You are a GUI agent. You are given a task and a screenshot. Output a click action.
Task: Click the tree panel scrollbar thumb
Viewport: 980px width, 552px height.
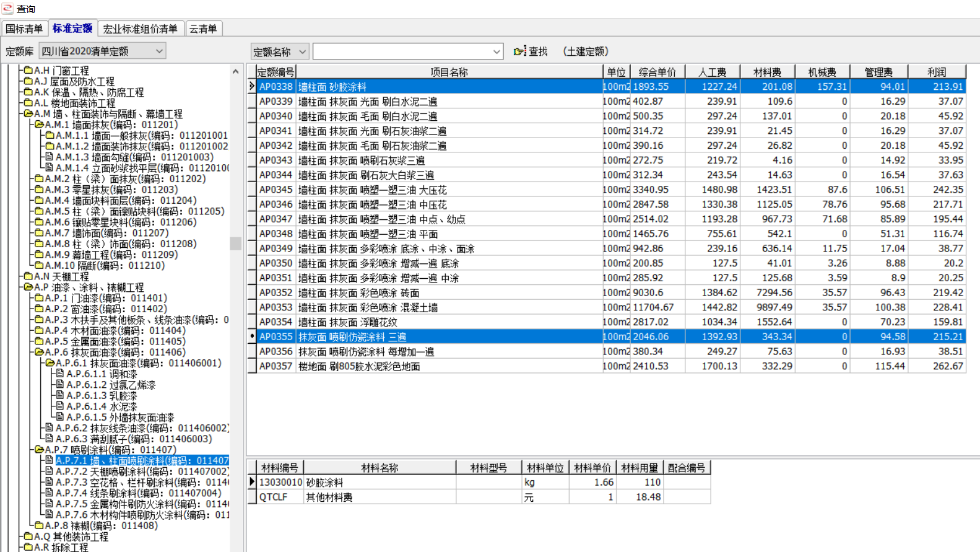(x=235, y=243)
